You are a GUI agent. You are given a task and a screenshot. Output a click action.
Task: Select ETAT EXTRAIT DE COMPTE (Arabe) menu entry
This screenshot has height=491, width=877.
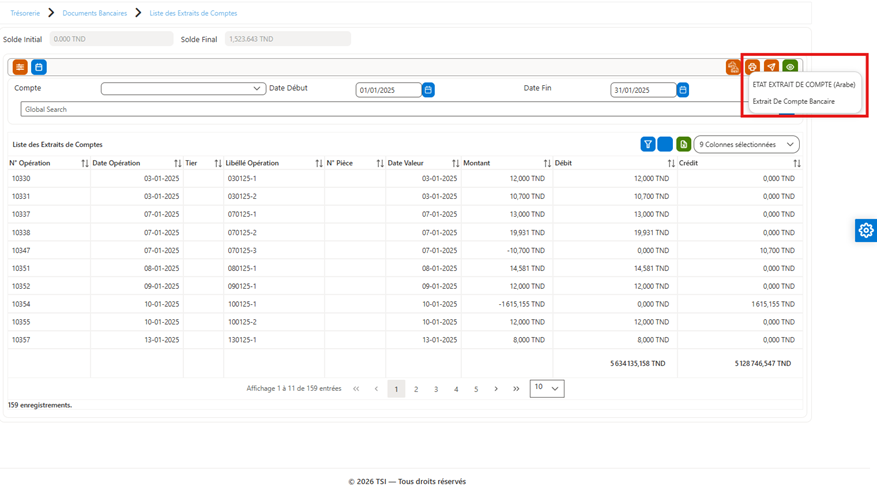(x=804, y=84)
